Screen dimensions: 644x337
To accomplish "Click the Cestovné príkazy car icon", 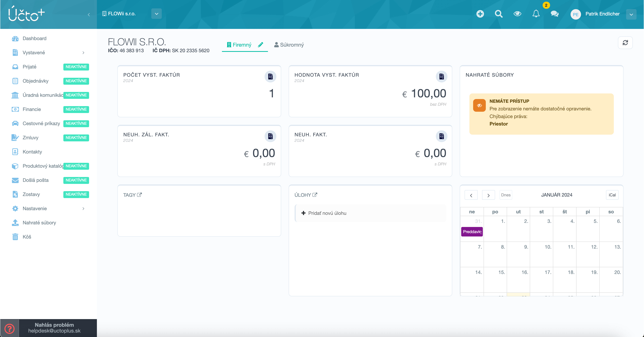I will [x=15, y=123].
